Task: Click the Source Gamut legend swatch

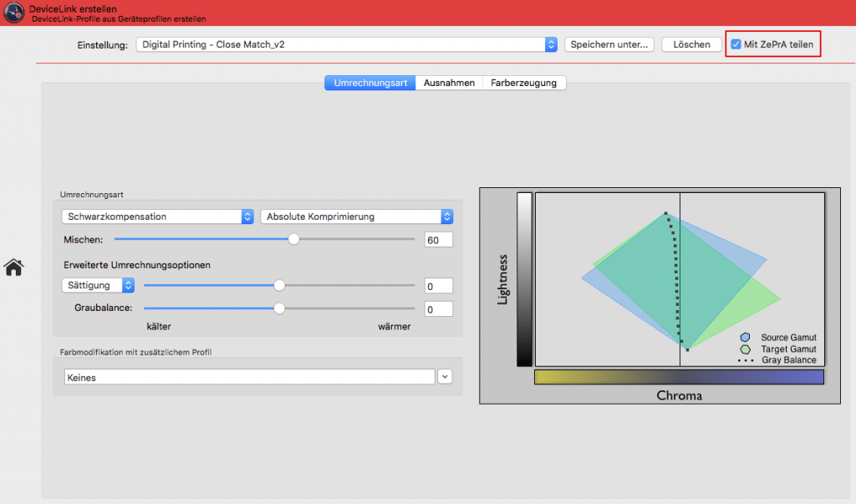Action: 745,338
